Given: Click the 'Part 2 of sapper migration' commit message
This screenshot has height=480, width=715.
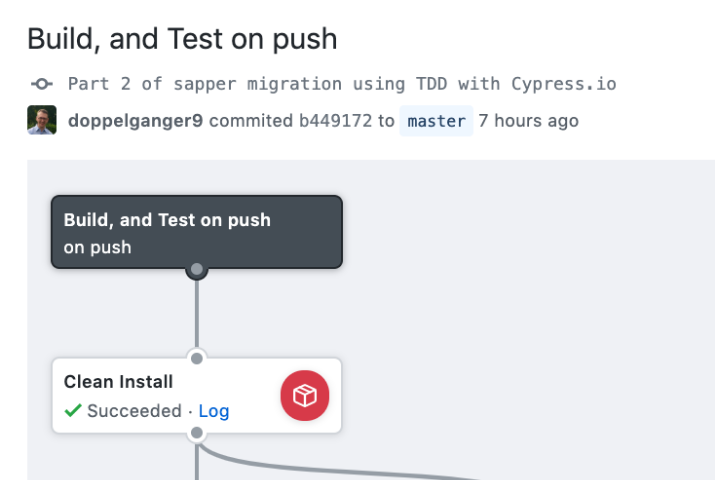Looking at the screenshot, I should click(342, 84).
